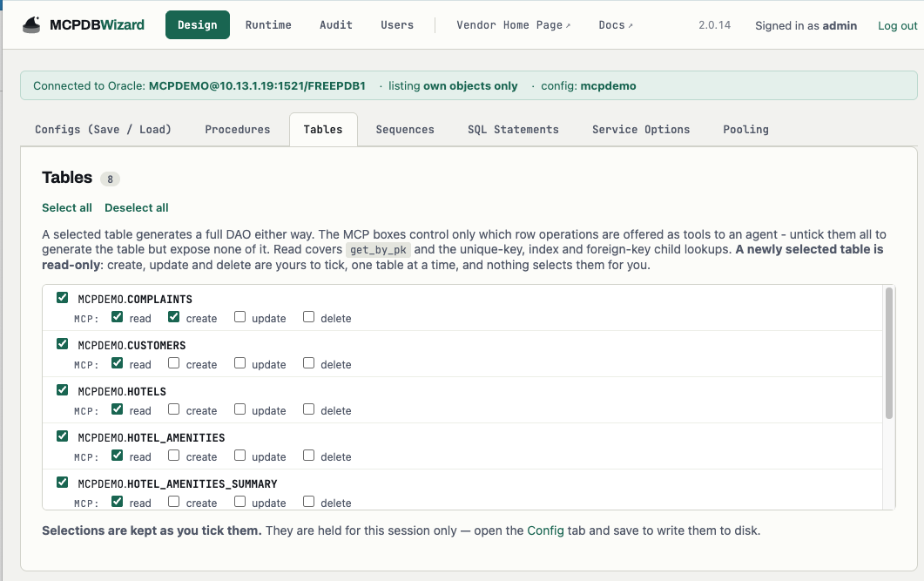The height and width of the screenshot is (581, 924).
Task: Click the listing own objects only text
Action: [453, 85]
